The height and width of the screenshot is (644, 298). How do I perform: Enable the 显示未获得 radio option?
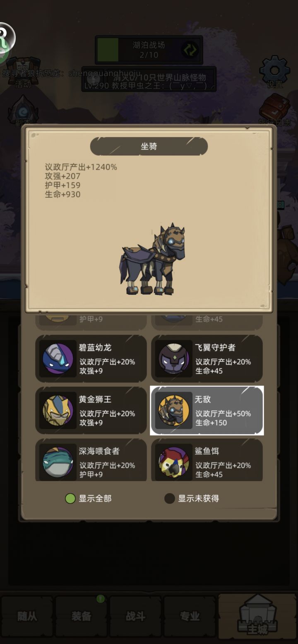(x=169, y=498)
